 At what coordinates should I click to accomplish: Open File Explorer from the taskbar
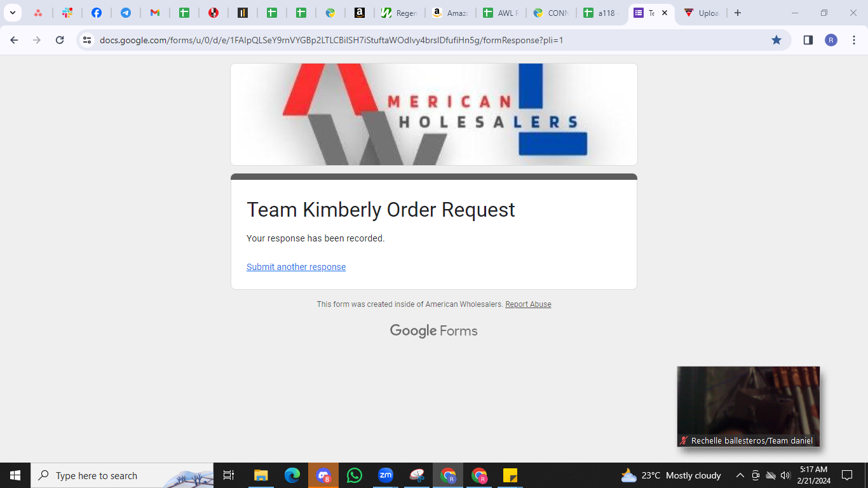coord(261,475)
